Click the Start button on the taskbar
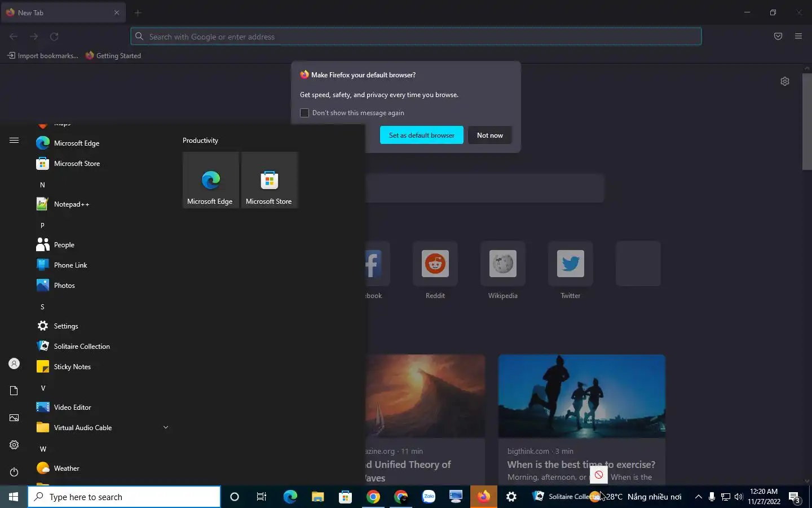812x508 pixels. [14, 497]
